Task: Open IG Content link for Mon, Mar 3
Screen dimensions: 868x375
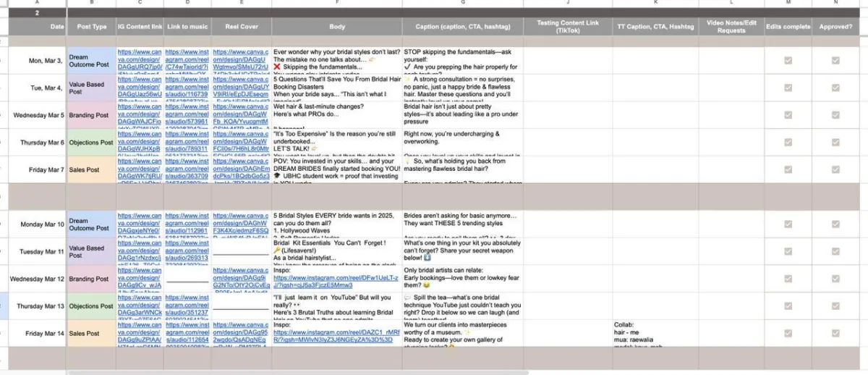Action: (140, 60)
